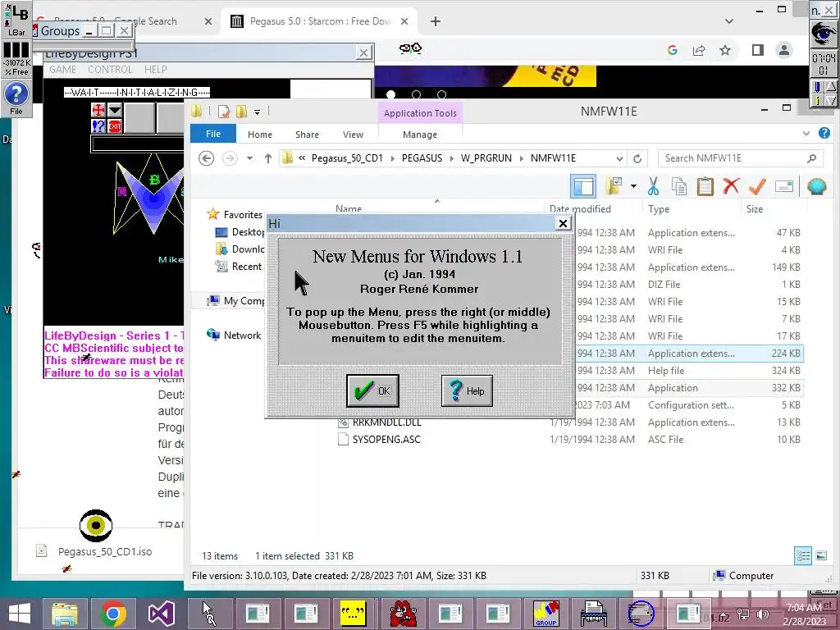Click the red cross icon in LifeByDesign
This screenshot has height=630, width=840.
98,111
